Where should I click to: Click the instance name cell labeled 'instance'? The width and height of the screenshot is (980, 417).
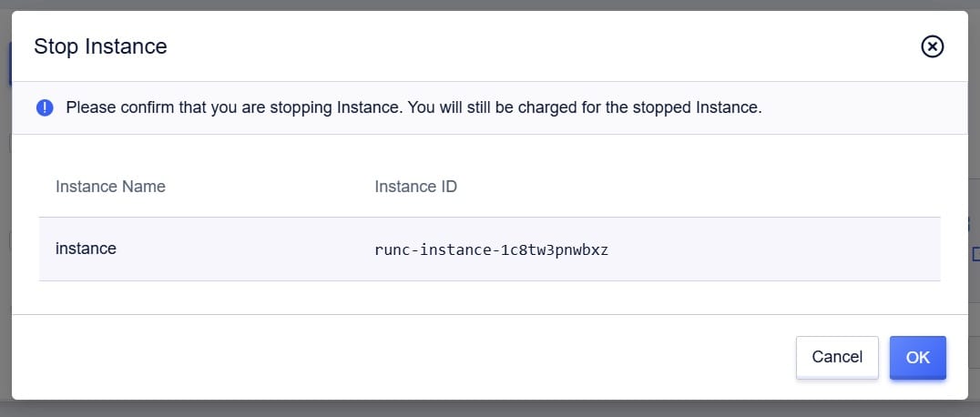86,249
